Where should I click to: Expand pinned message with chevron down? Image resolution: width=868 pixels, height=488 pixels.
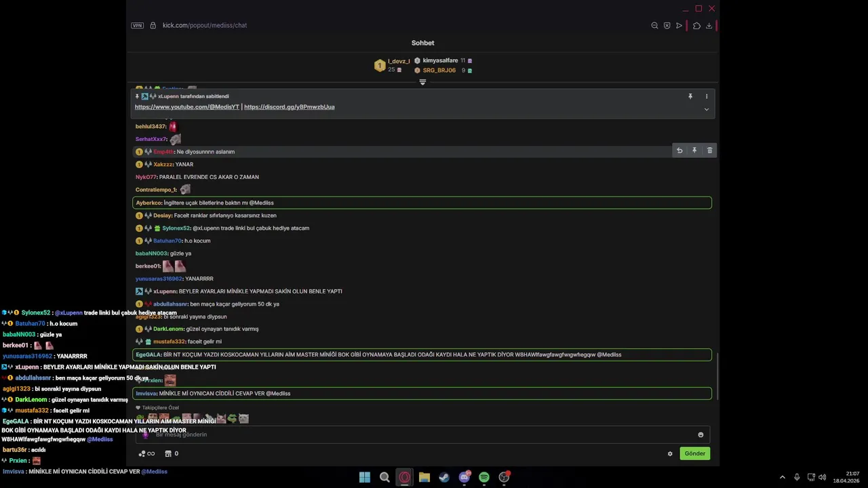click(x=706, y=109)
